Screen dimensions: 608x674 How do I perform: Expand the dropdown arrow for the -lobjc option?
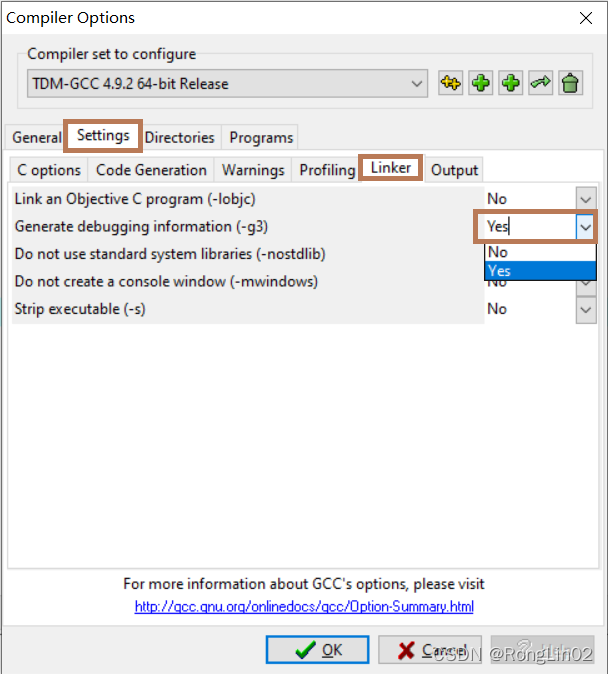(x=586, y=199)
